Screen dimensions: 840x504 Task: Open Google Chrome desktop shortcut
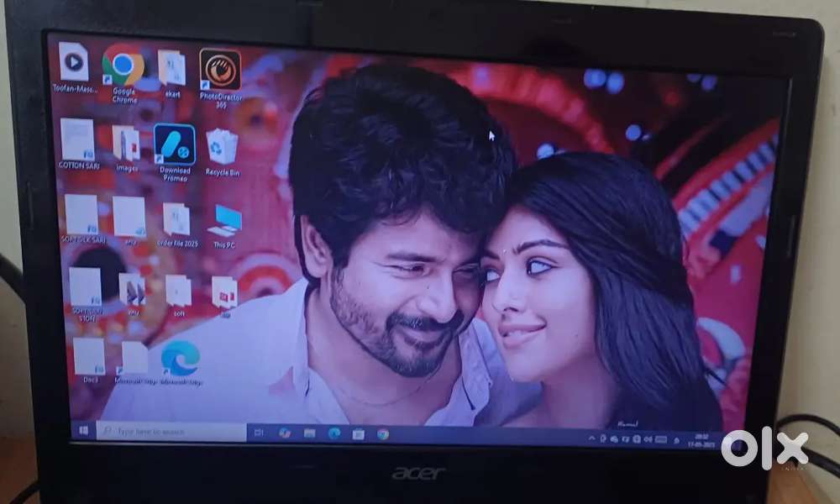(x=123, y=66)
